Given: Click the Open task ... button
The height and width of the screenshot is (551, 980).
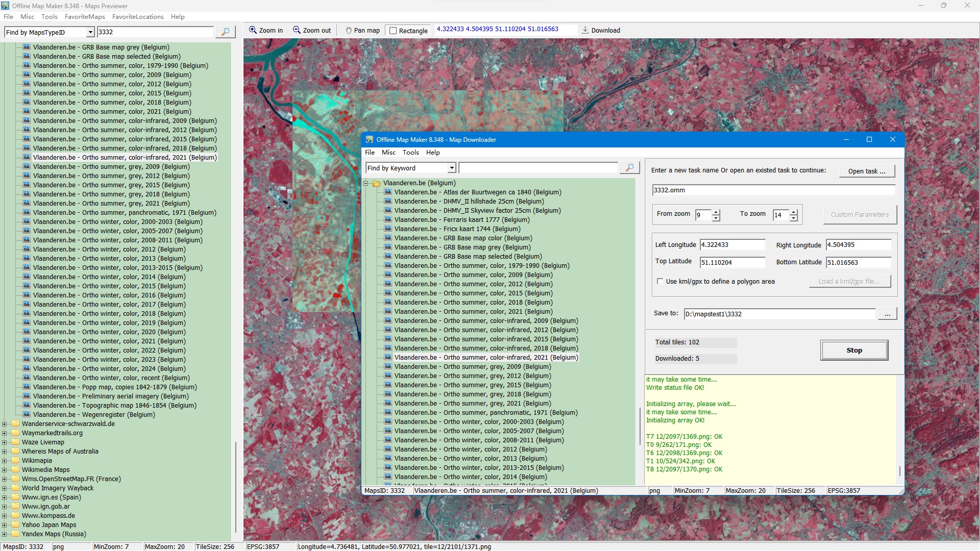Looking at the screenshot, I should point(866,171).
